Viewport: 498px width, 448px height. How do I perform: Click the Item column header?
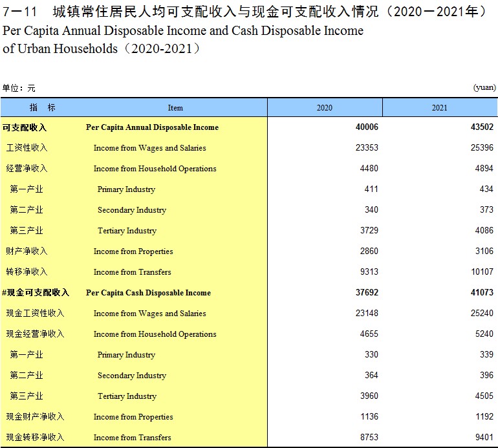[175, 107]
